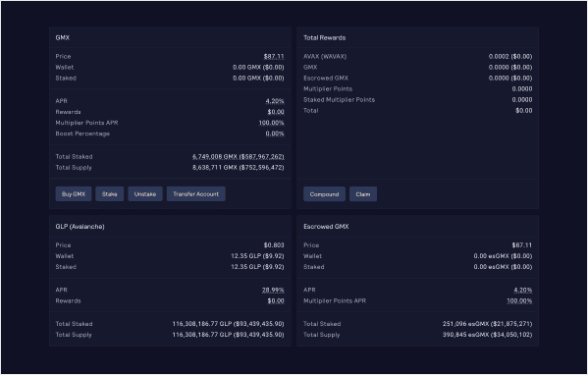The height and width of the screenshot is (375, 588).
Task: Click Escrowed GMX Multiplier Points APR 100.00%
Action: coord(519,301)
